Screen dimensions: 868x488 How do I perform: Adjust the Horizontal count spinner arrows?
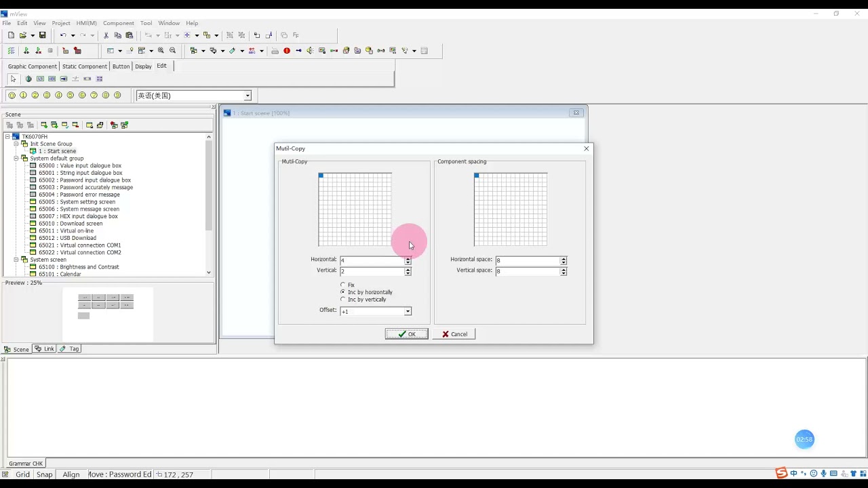(x=408, y=260)
